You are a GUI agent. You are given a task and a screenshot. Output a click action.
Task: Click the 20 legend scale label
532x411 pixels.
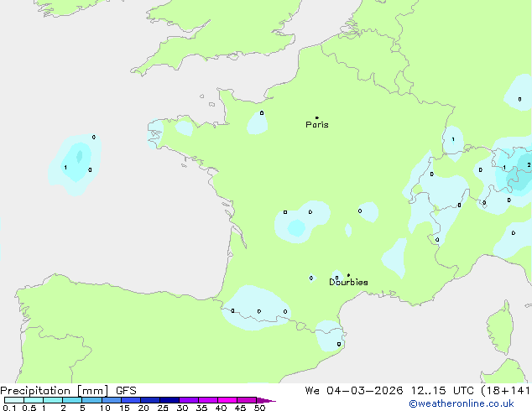coord(143,408)
